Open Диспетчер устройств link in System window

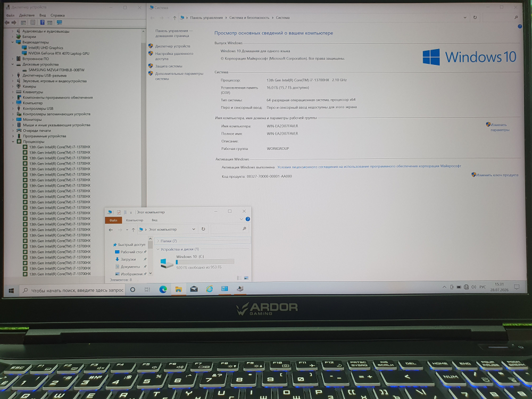tap(172, 46)
